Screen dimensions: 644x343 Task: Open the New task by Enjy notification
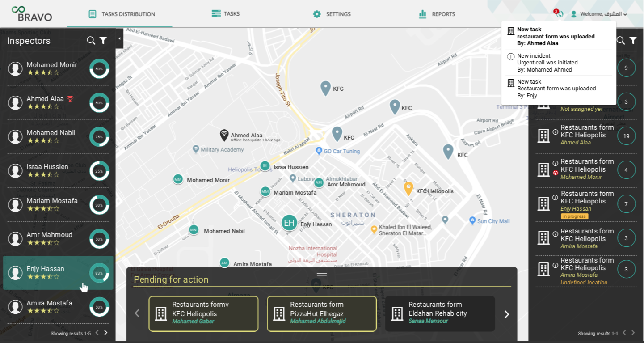coord(559,89)
